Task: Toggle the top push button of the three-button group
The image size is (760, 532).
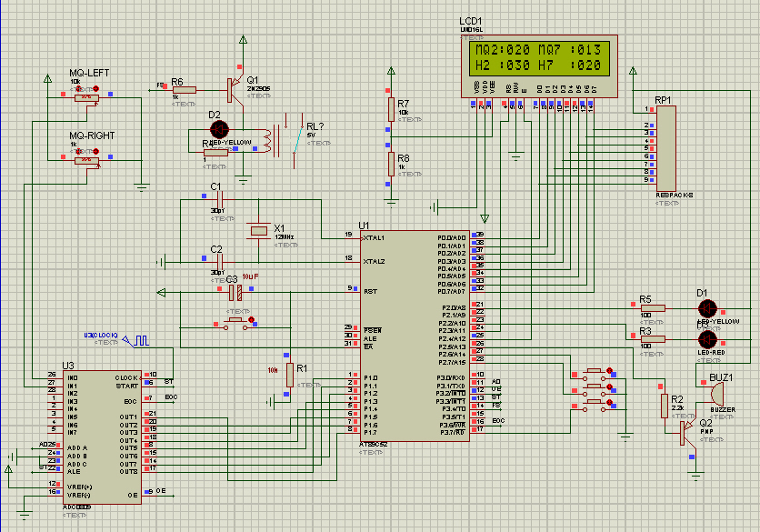Action: 595,374
